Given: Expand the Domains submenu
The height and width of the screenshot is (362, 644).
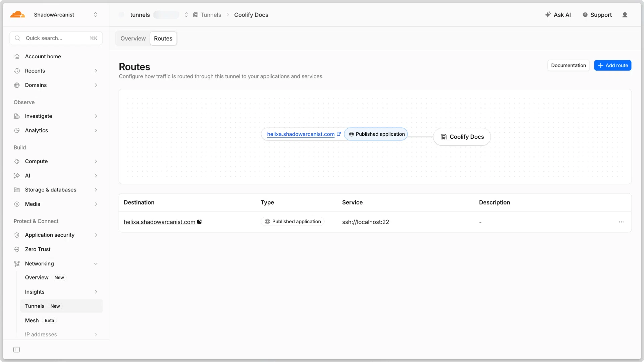Looking at the screenshot, I should click(x=96, y=85).
